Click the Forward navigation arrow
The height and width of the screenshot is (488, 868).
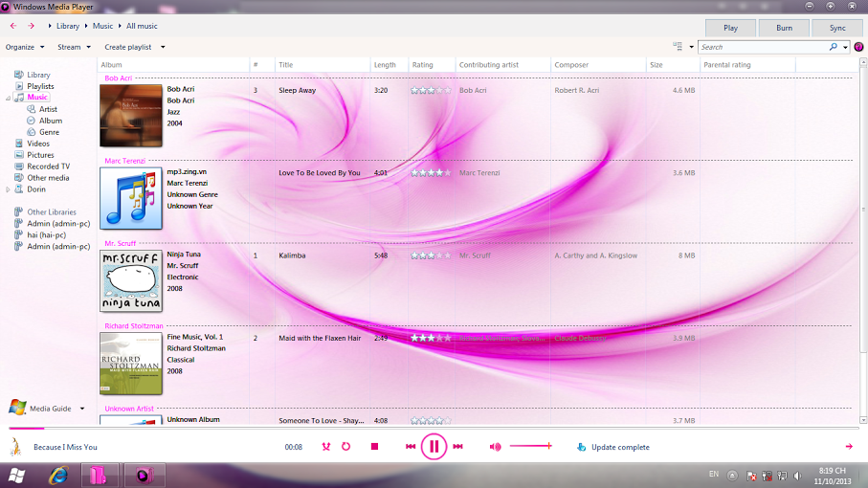31,26
